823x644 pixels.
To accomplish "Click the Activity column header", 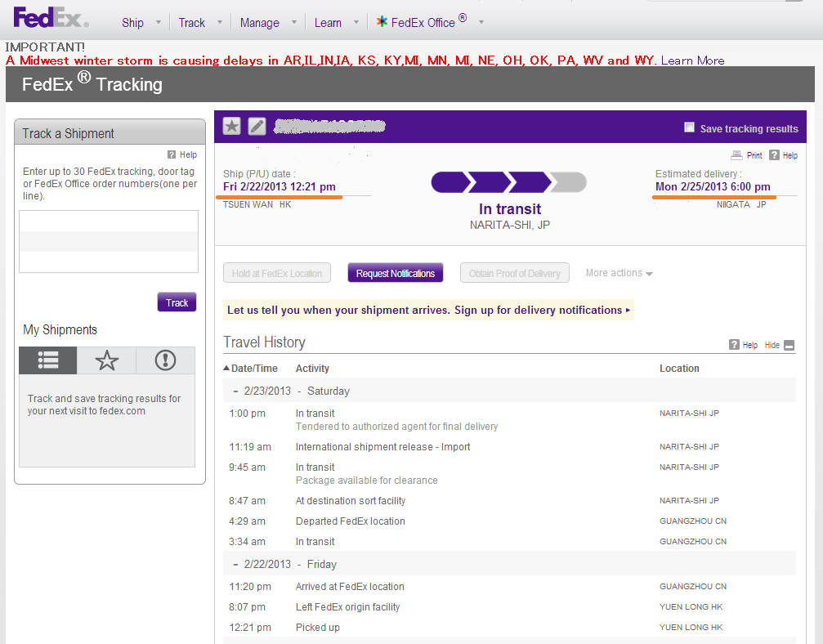I will pos(312,369).
